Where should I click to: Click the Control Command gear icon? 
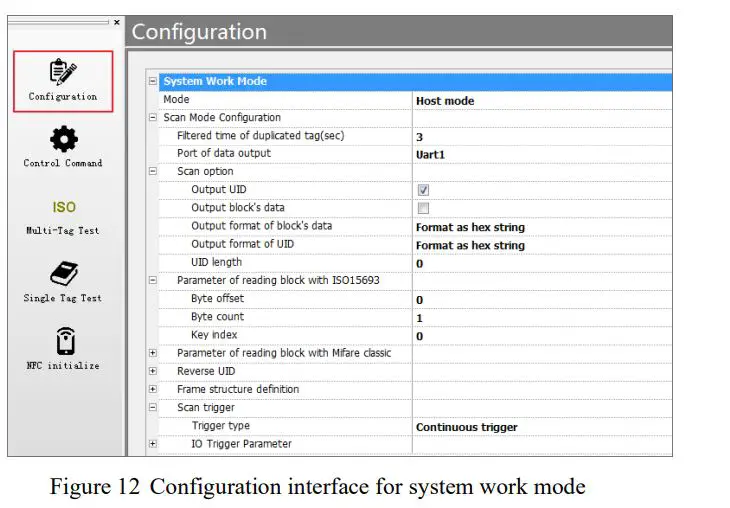[x=63, y=139]
